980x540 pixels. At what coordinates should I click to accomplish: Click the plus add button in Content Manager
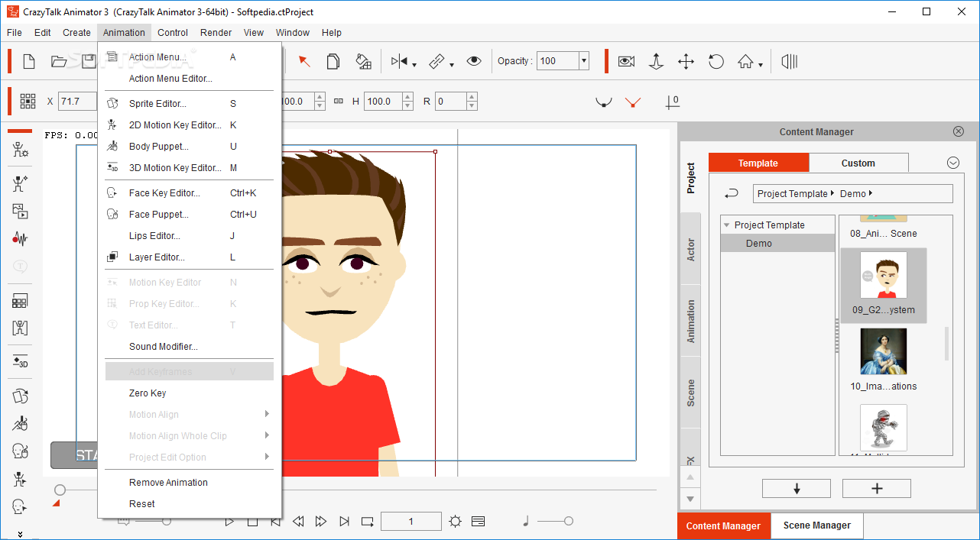877,489
